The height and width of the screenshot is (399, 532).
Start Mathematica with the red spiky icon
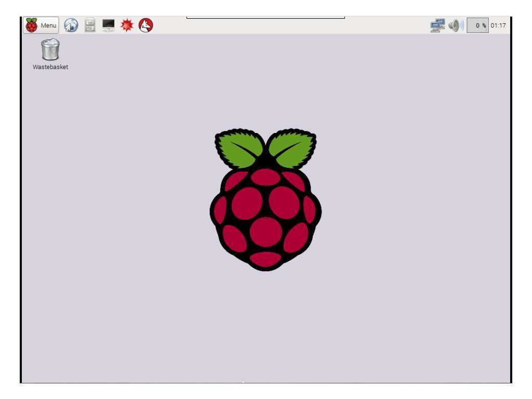(127, 25)
